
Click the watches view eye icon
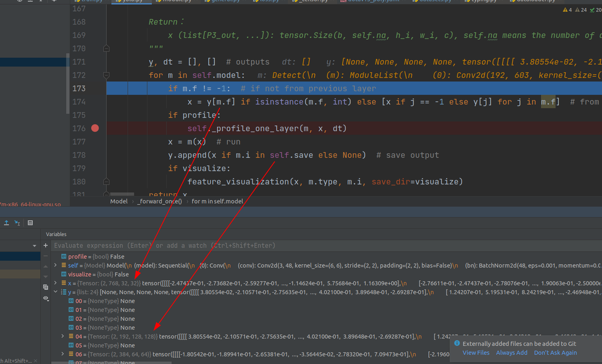(46, 298)
